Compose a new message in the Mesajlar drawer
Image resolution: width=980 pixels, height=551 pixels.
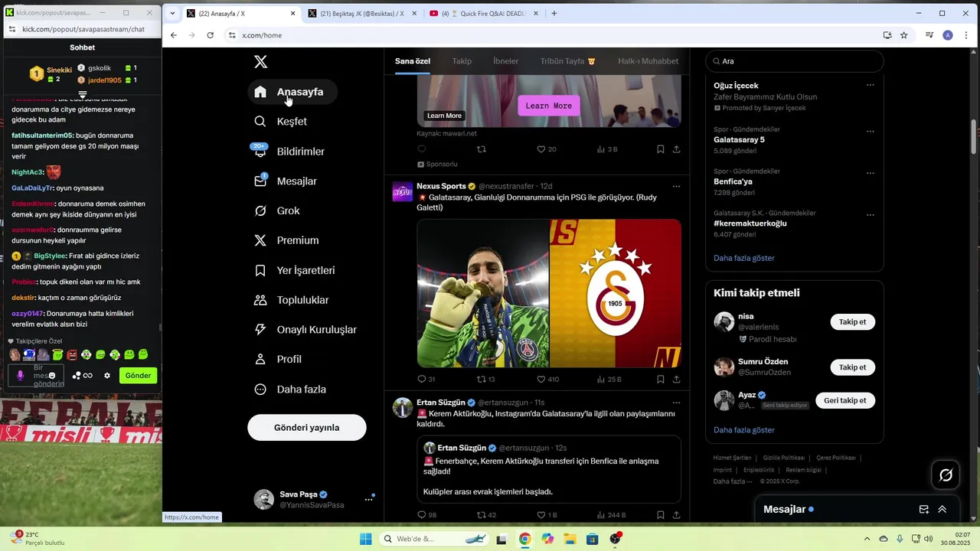point(924,509)
